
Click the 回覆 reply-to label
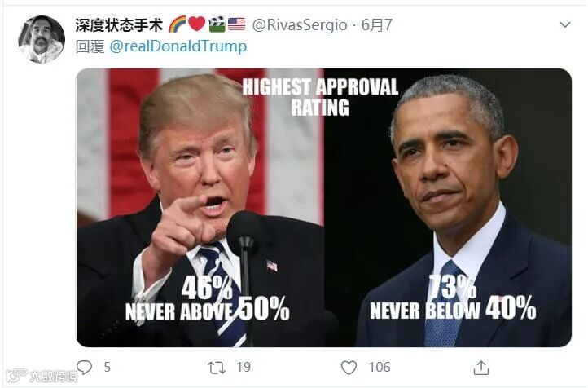point(90,46)
